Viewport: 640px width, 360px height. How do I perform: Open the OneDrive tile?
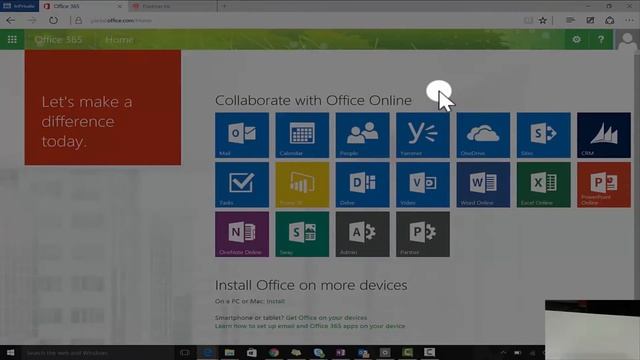click(x=483, y=135)
